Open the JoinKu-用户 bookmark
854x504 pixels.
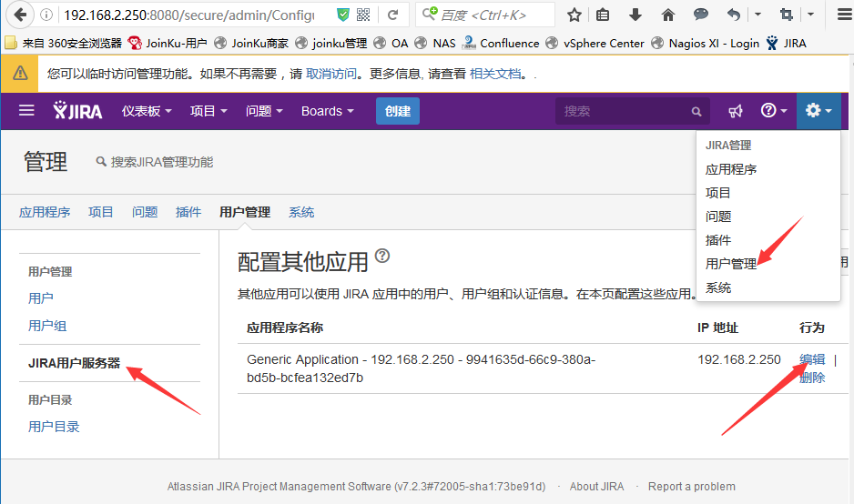pyautogui.click(x=168, y=43)
